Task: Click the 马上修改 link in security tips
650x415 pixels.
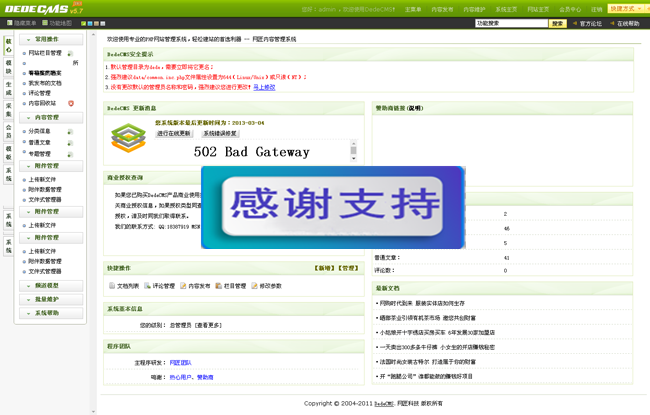Action: (x=264, y=87)
